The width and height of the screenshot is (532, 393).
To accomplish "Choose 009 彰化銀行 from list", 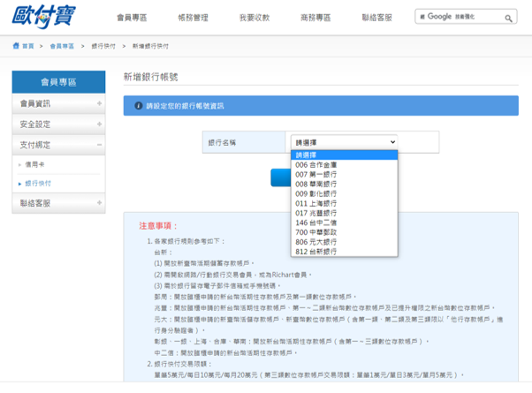I will [x=344, y=193].
